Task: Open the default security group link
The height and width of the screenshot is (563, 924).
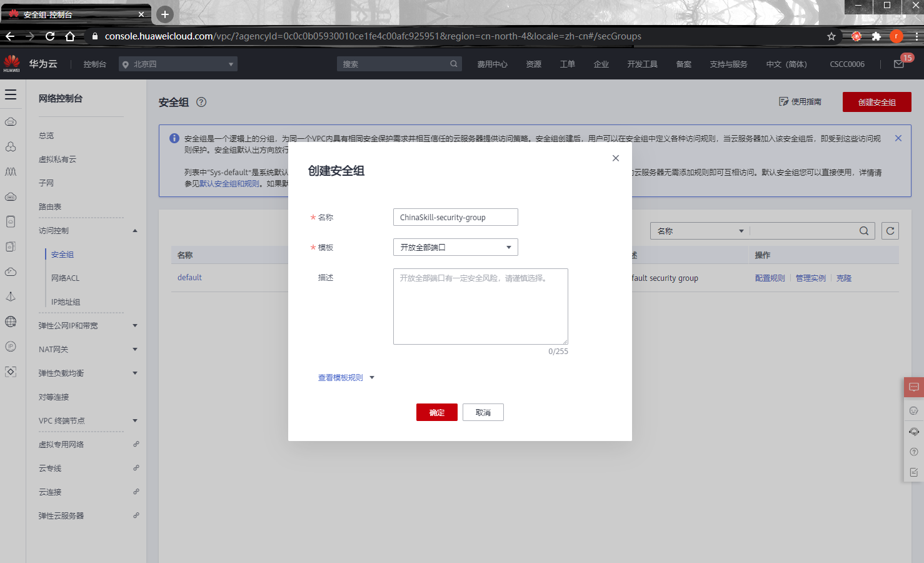Action: tap(189, 277)
